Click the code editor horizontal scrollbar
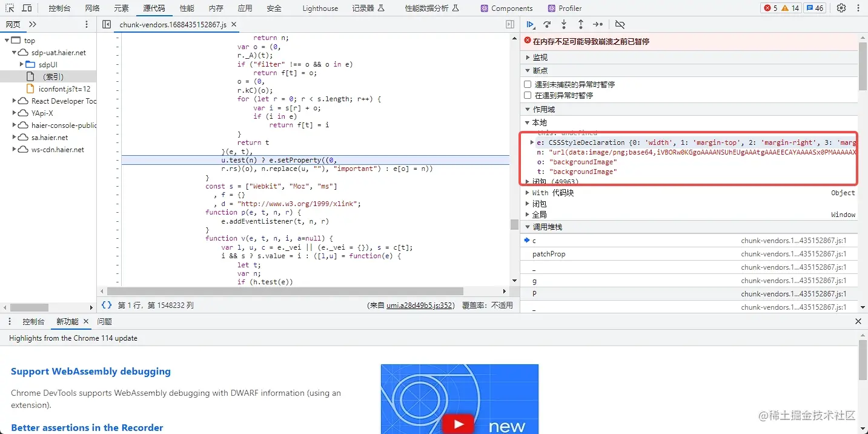868x434 pixels. [x=287, y=291]
